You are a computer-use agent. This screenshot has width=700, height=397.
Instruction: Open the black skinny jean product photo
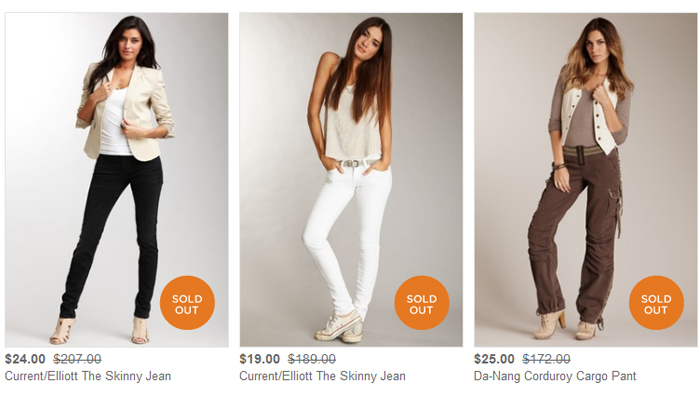click(x=117, y=180)
